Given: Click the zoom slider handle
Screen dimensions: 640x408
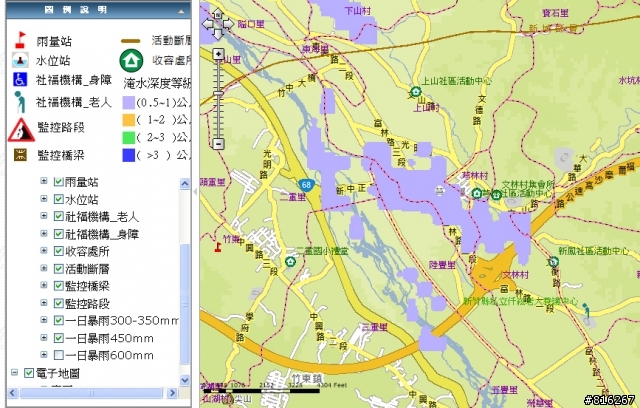Looking at the screenshot, I should [x=219, y=94].
